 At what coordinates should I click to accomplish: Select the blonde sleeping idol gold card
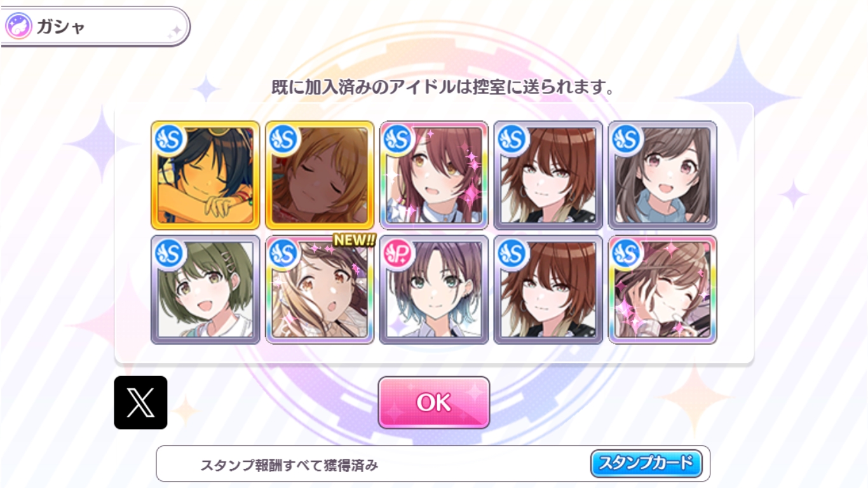(320, 175)
